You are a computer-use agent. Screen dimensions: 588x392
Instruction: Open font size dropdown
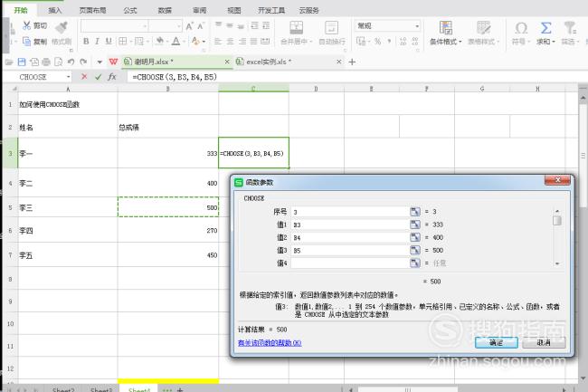tap(179, 26)
